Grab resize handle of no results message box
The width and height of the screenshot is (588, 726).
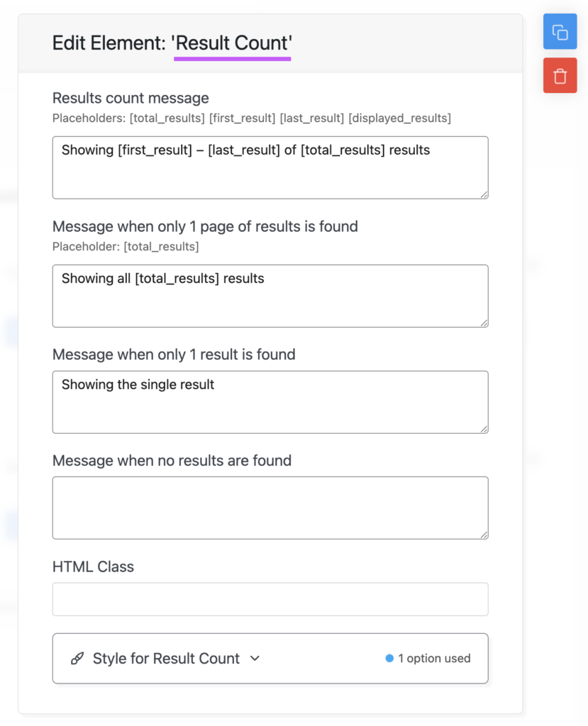pyautogui.click(x=484, y=535)
